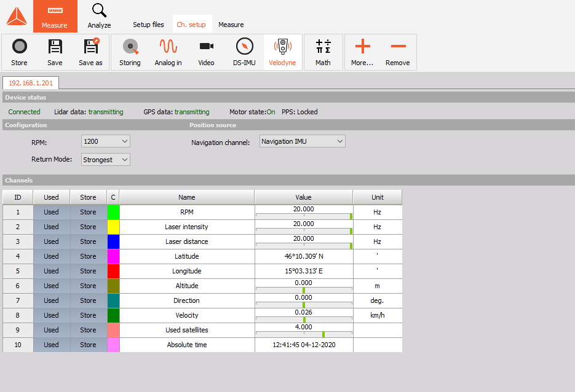Toggle Used for Laser distance channel
Image resolution: width=575 pixels, height=392 pixels.
[51, 241]
